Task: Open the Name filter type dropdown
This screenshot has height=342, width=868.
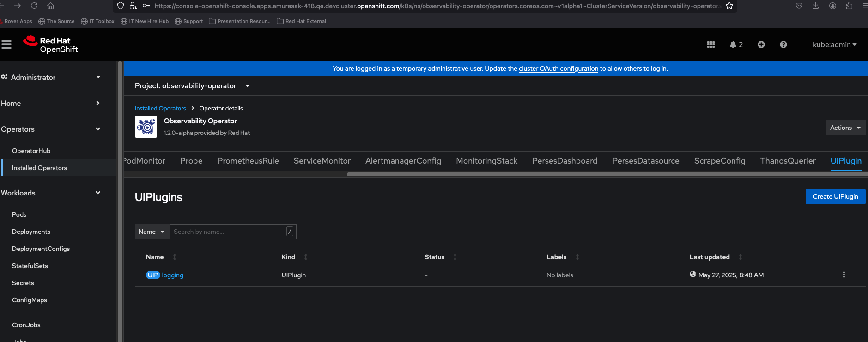Action: tap(152, 232)
